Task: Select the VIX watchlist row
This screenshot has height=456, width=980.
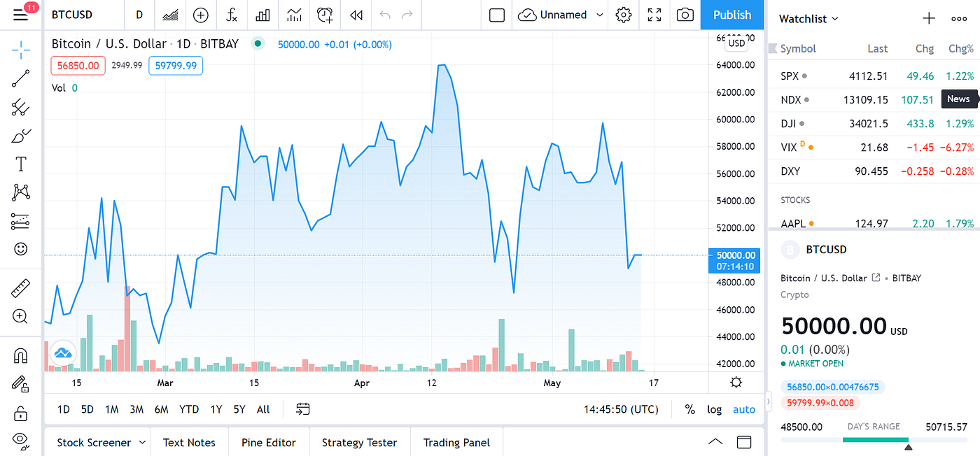Action: point(874,148)
